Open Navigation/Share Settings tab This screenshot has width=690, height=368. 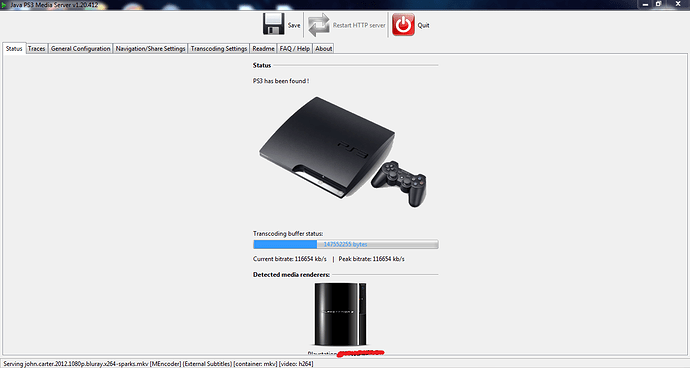click(x=150, y=48)
